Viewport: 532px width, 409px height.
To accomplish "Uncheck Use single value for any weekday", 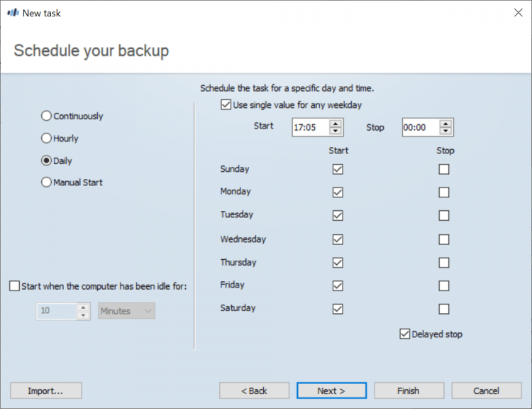I will 226,105.
